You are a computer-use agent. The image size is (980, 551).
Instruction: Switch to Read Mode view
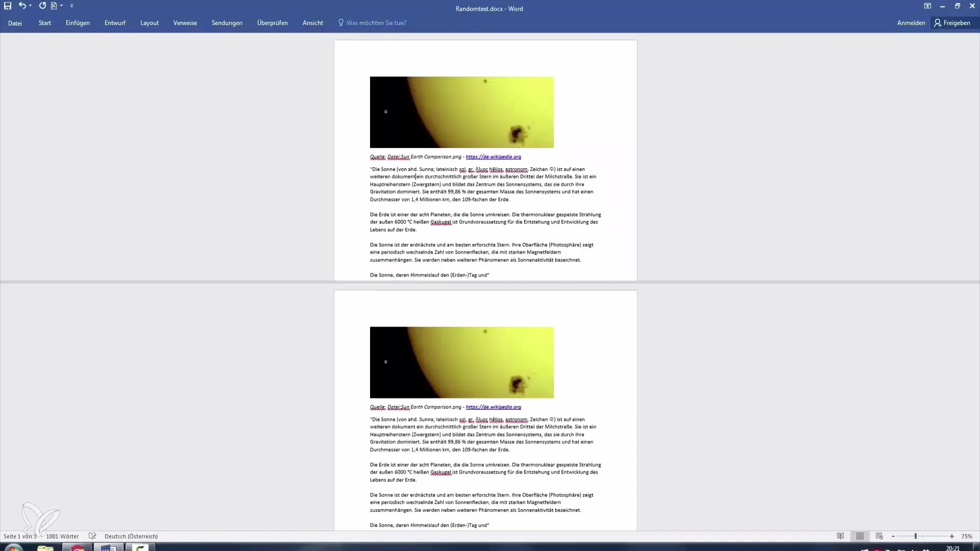coord(841,536)
